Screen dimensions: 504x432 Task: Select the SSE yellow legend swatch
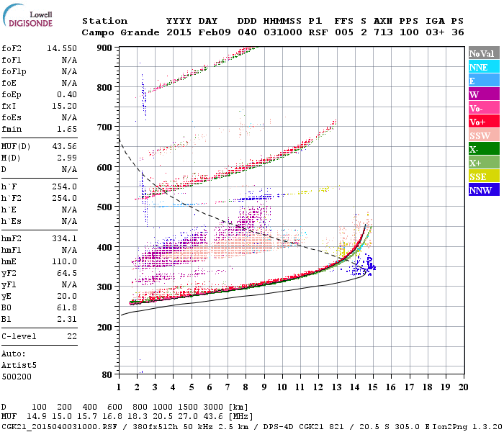coord(484,176)
